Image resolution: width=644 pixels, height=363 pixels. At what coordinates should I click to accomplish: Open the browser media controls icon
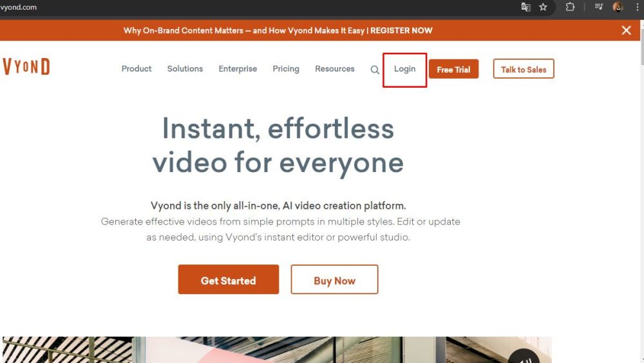click(599, 6)
